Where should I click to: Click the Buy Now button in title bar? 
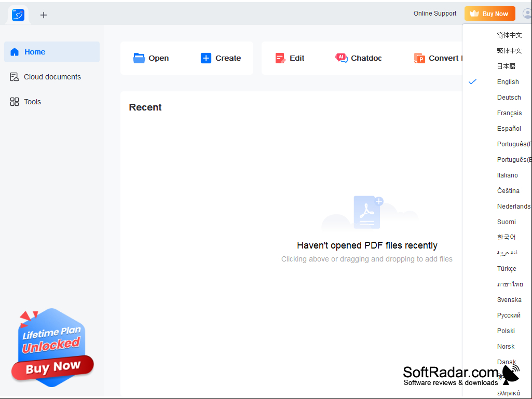[x=490, y=13]
